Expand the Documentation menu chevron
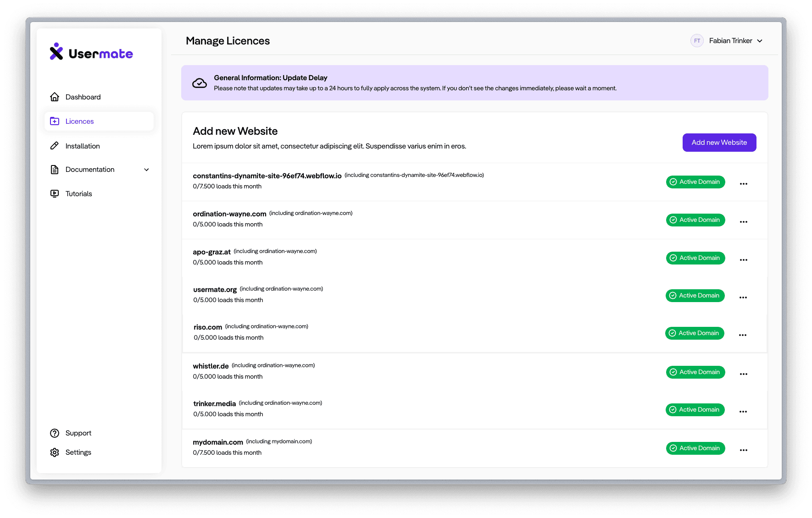The height and width of the screenshot is (518, 812). (146, 170)
